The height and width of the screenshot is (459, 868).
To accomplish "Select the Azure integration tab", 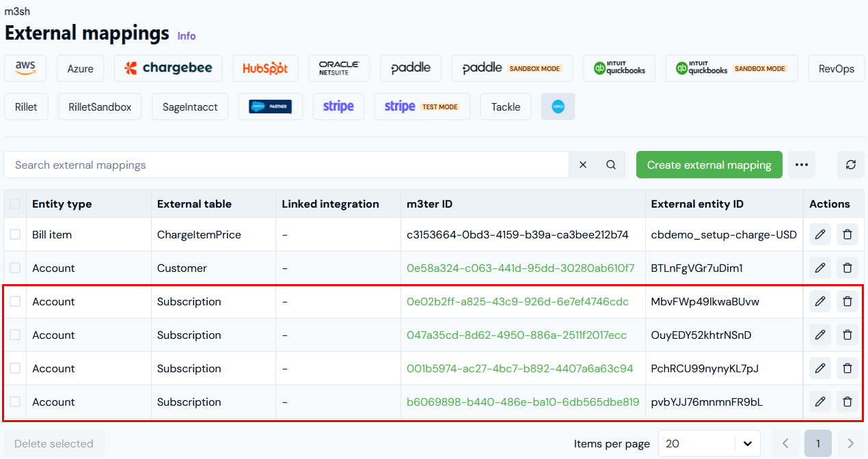I will pyautogui.click(x=81, y=68).
